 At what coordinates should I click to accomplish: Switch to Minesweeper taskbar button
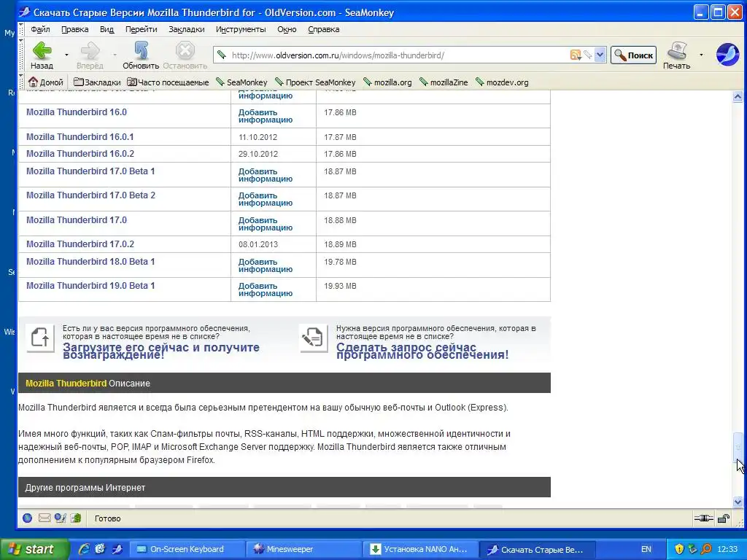point(304,549)
